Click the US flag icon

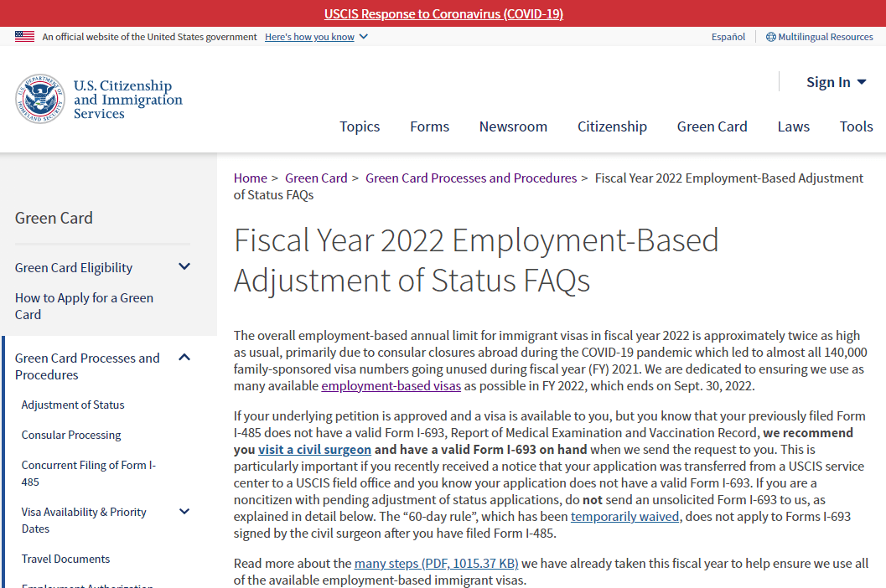24,37
